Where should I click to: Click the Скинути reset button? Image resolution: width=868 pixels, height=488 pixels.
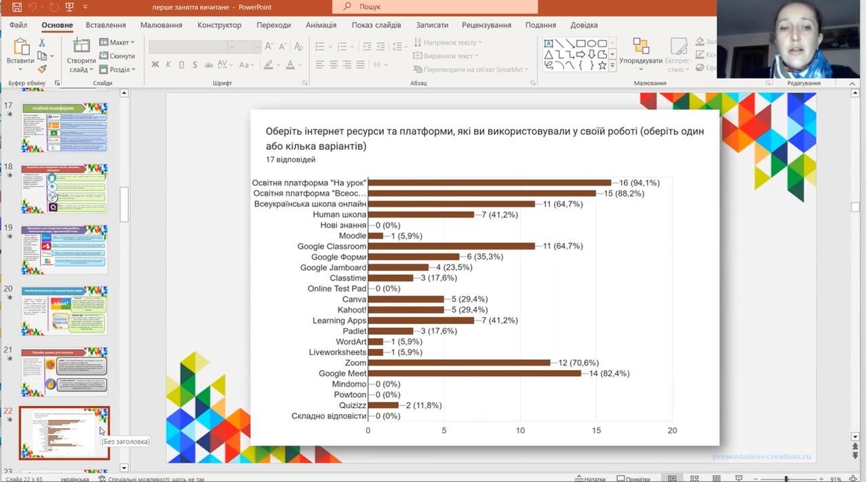[117, 56]
